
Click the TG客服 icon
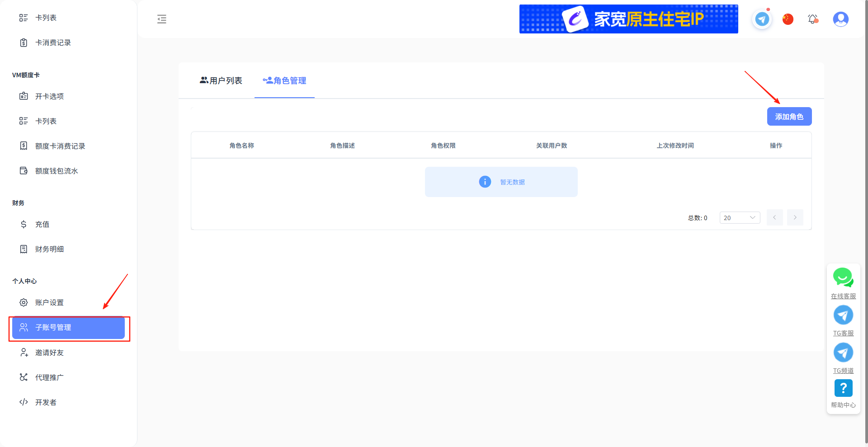tap(843, 315)
